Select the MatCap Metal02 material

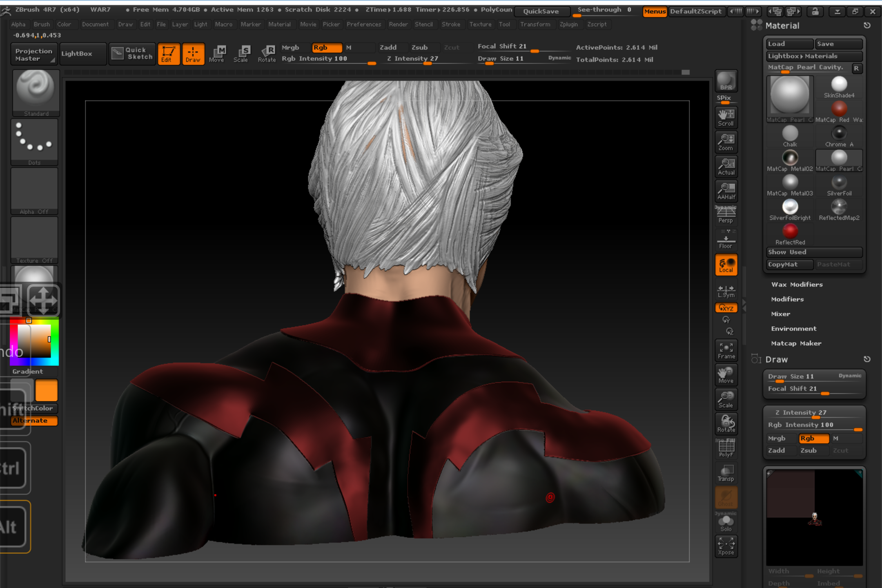pyautogui.click(x=790, y=160)
